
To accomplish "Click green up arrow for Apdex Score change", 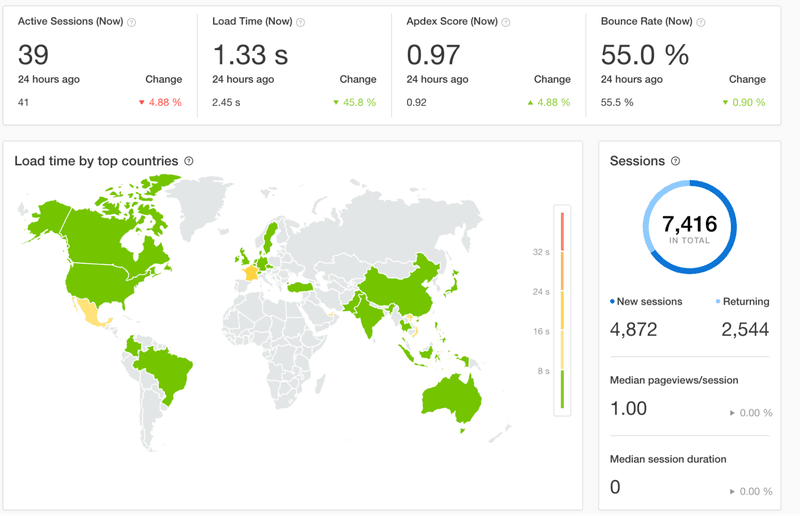I will pyautogui.click(x=529, y=102).
